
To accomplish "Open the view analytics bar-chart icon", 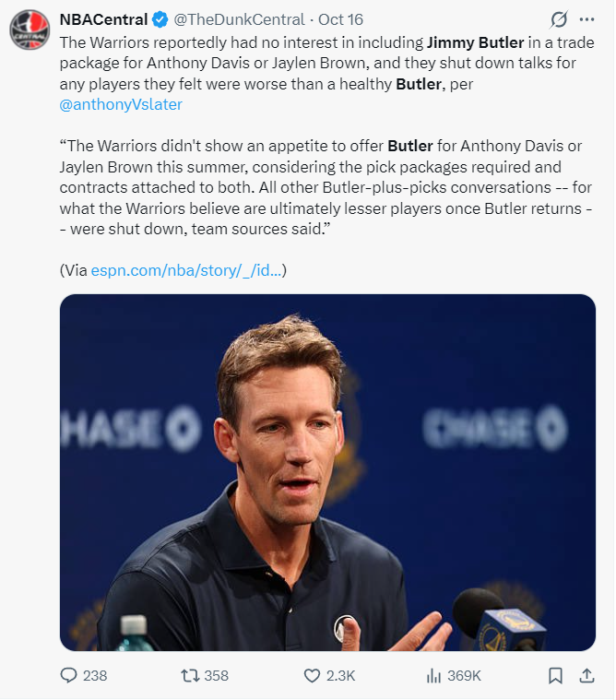I will (433, 675).
